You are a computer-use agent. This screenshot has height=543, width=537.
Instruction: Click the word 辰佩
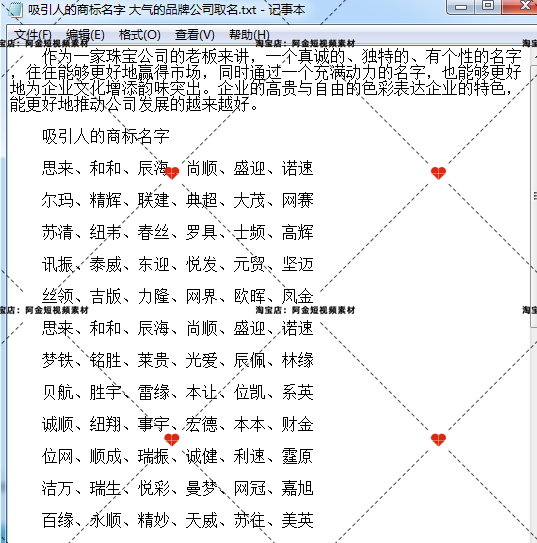[249, 360]
